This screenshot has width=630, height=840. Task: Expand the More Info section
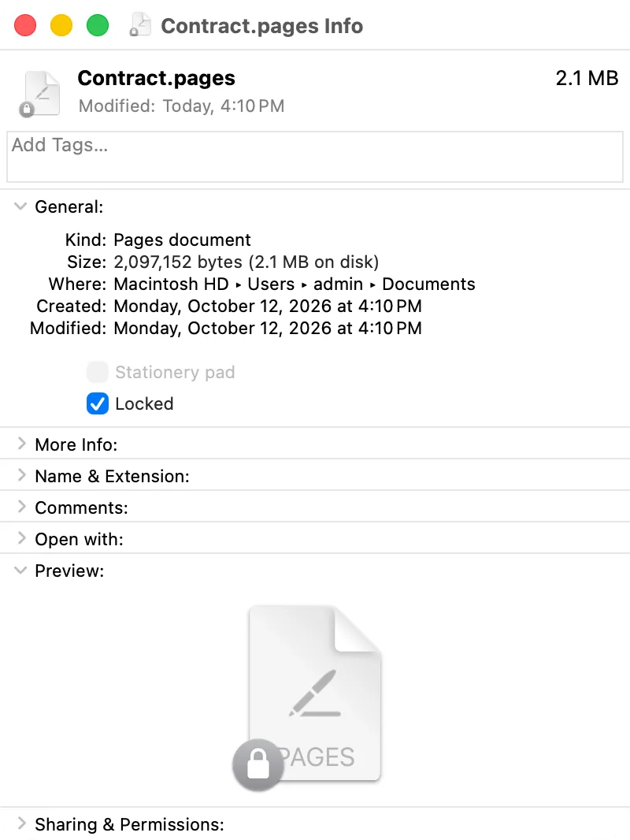[21, 444]
